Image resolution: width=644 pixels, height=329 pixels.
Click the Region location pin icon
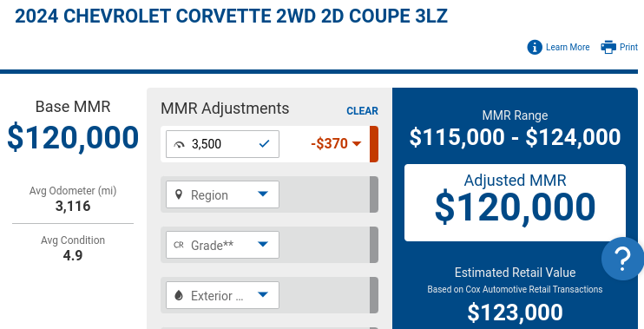(x=179, y=194)
